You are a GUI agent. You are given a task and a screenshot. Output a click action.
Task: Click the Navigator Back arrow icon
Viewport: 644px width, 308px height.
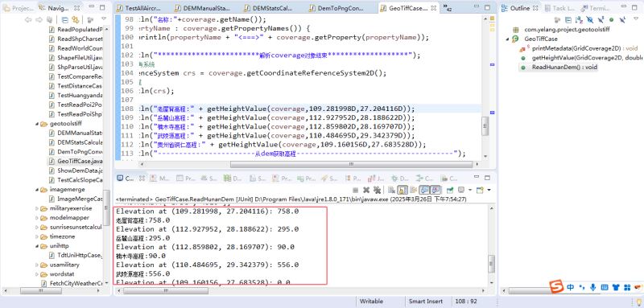29,19
